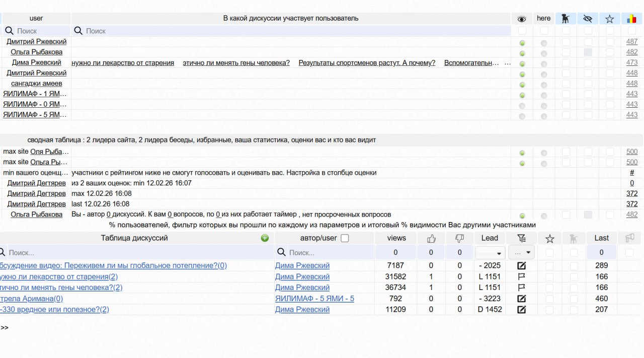Open the Lead column filter dropdown
The image size is (644, 358).
pos(490,253)
